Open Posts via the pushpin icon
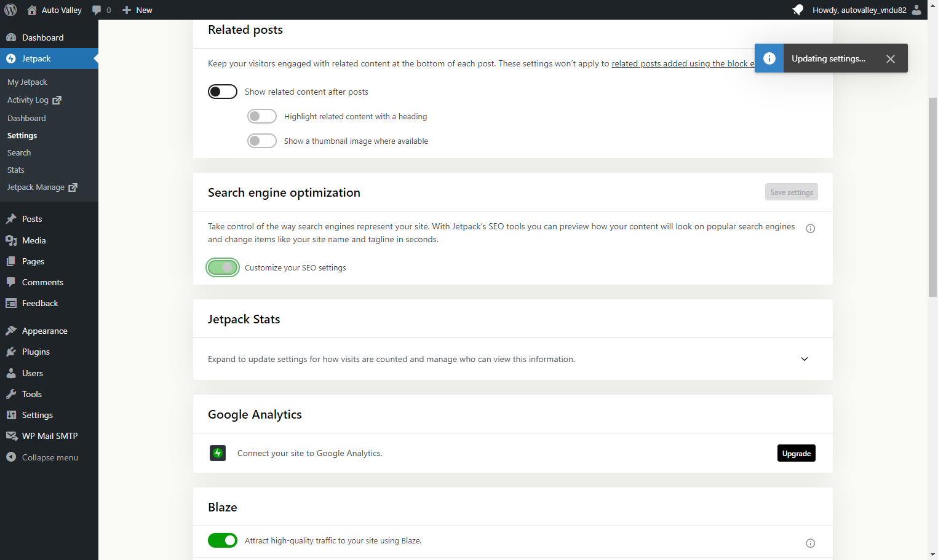Image resolution: width=938 pixels, height=560 pixels. click(11, 219)
